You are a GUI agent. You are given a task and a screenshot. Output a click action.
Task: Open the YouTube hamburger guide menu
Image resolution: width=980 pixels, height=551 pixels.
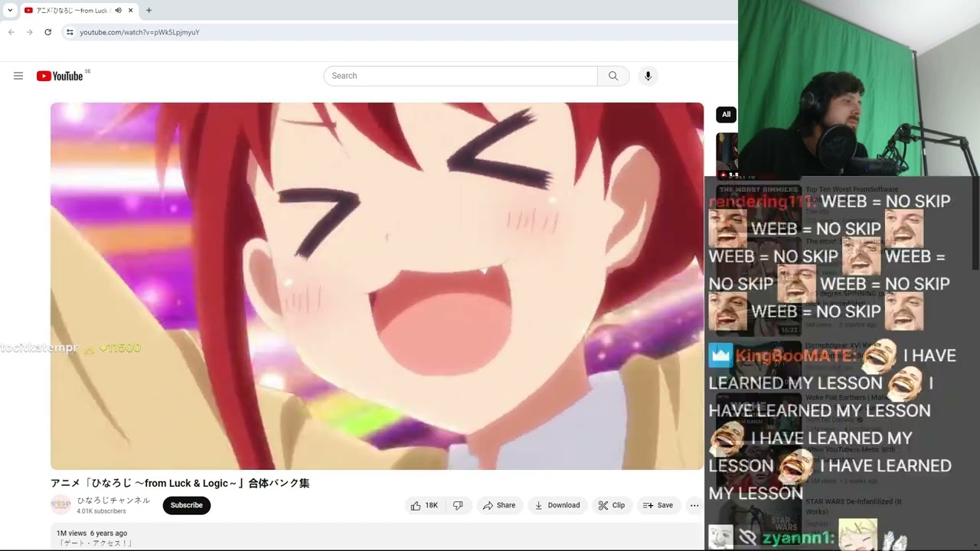point(18,76)
